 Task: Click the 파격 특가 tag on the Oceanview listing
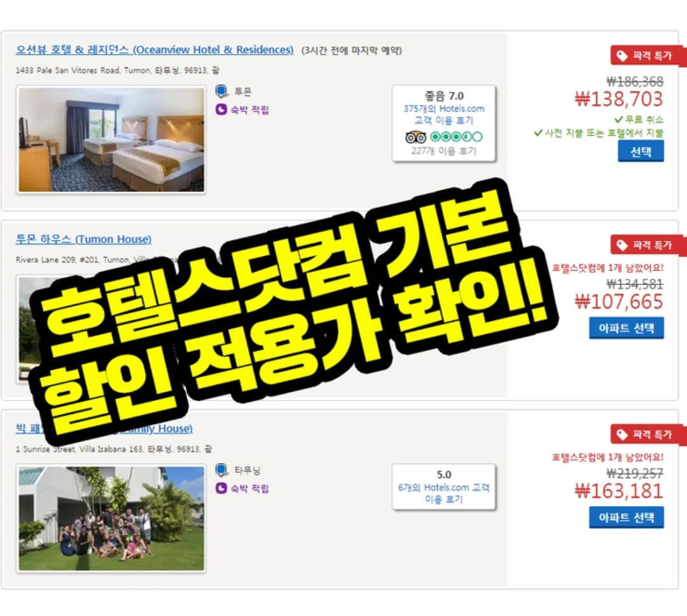[647, 55]
